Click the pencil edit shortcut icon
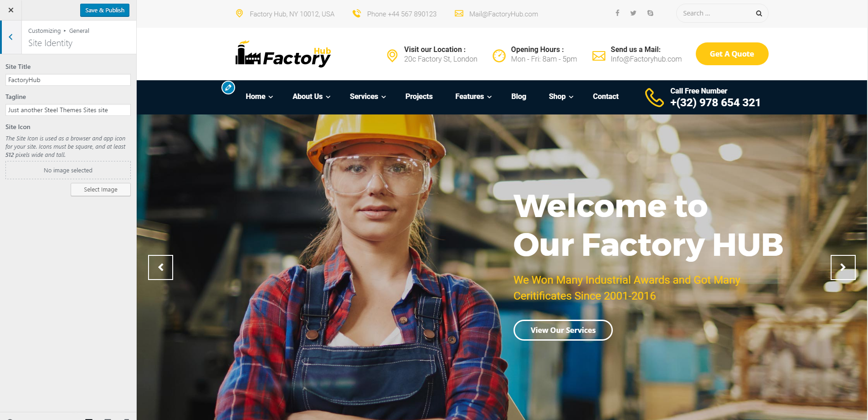Screen dimensions: 868x420 (x=228, y=88)
